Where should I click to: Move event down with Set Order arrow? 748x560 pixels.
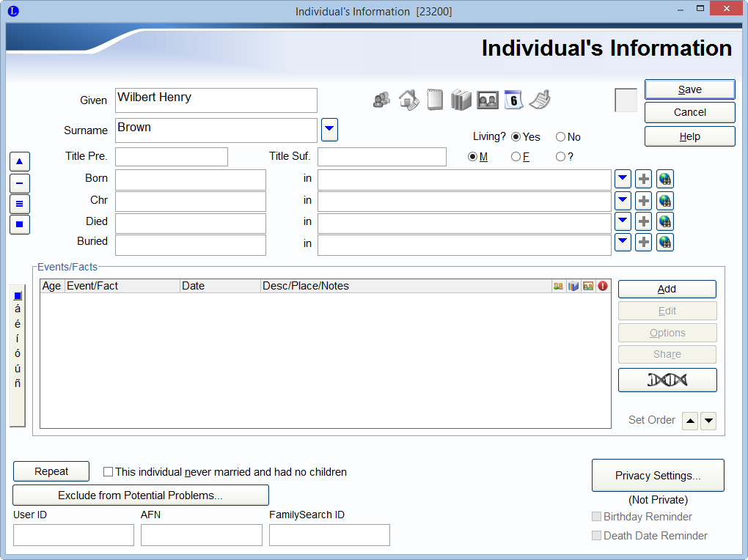(708, 421)
